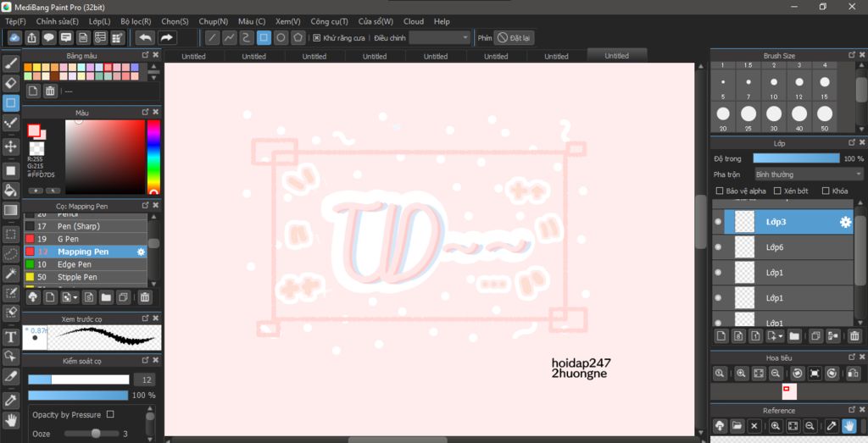Select the rectangular Select tool

pyautogui.click(x=10, y=234)
